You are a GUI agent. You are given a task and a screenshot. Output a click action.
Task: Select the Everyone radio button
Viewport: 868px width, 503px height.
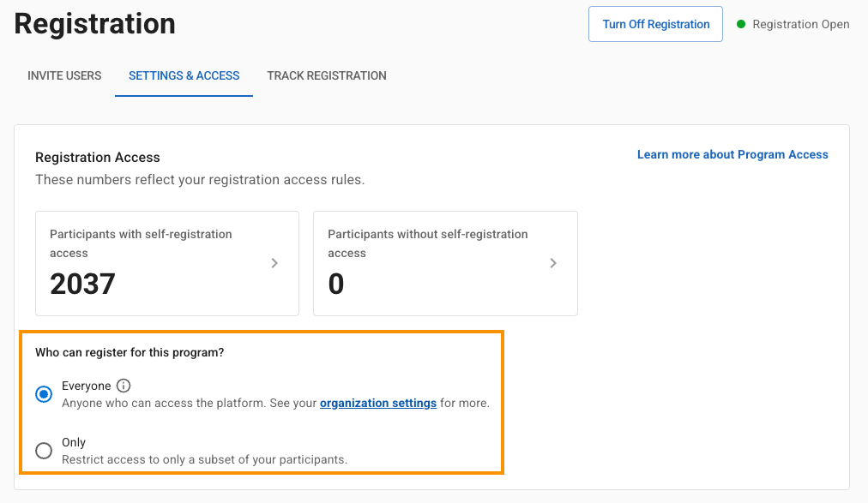[44, 394]
